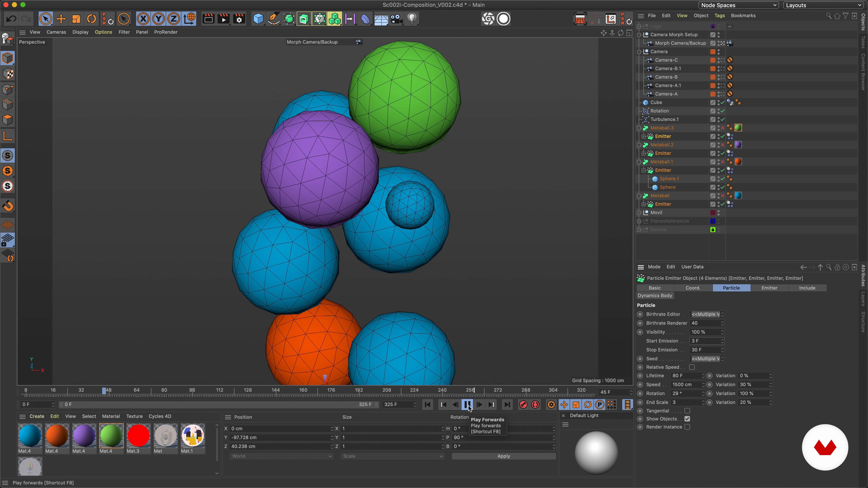Click Position Y input field

click(x=281, y=437)
